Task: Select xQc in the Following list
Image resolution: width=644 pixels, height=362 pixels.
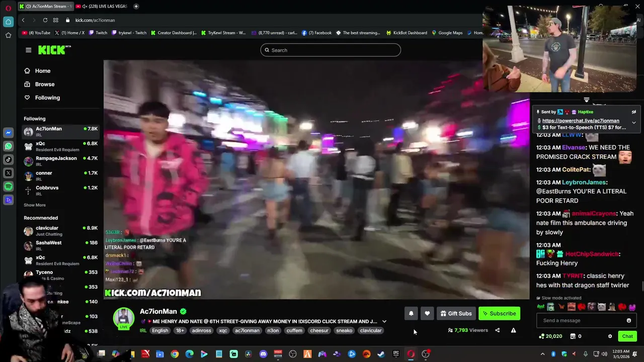Action: 60,146
